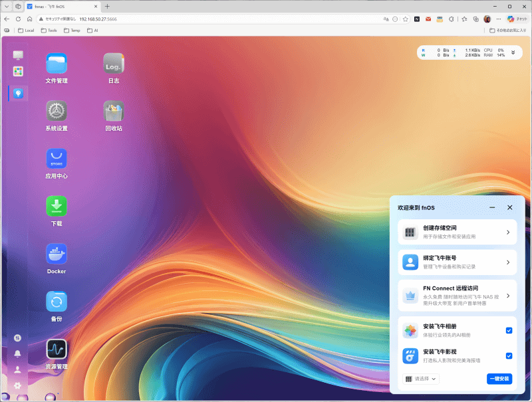The image size is (532, 402).
Task: Click the transfer arrows icon in sidebar
Action: (17, 338)
